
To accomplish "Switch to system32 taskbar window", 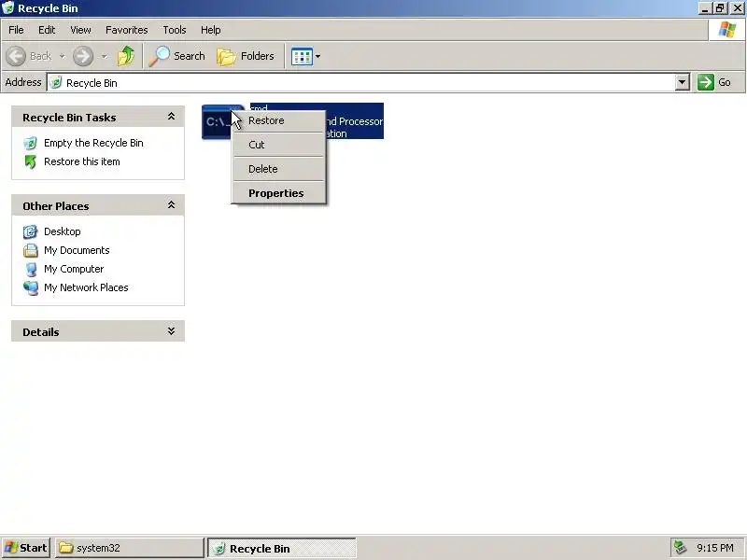I will (130, 548).
